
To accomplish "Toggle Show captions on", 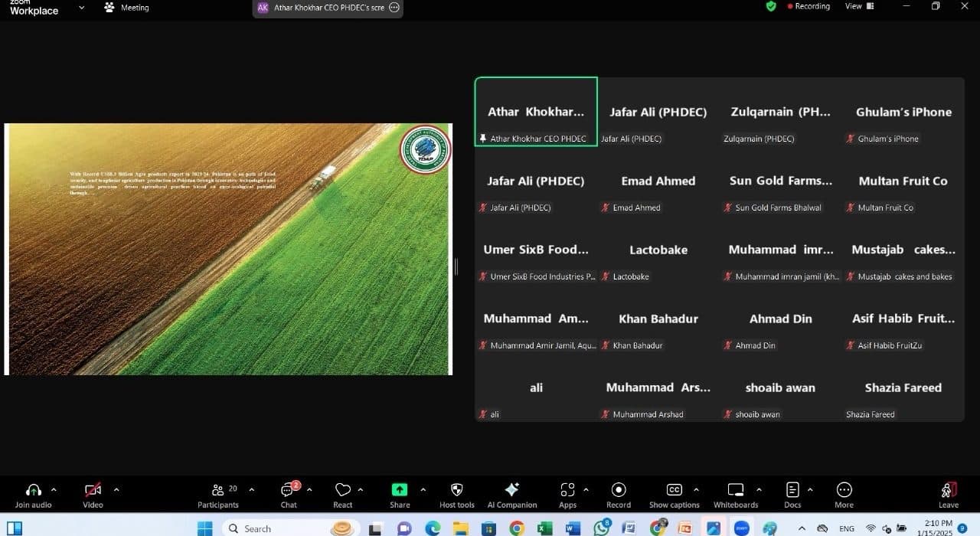I will [674, 491].
